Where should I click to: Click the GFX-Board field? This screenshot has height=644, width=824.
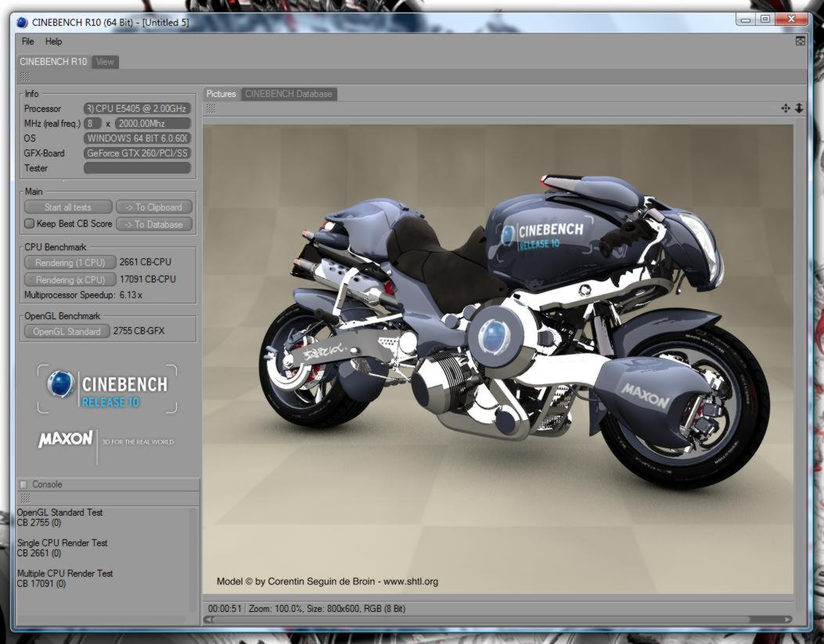click(x=137, y=153)
